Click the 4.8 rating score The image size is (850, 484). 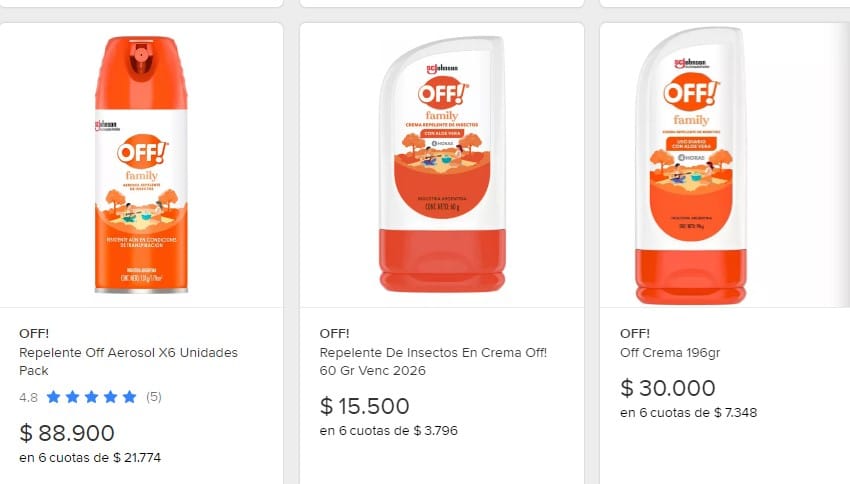28,398
